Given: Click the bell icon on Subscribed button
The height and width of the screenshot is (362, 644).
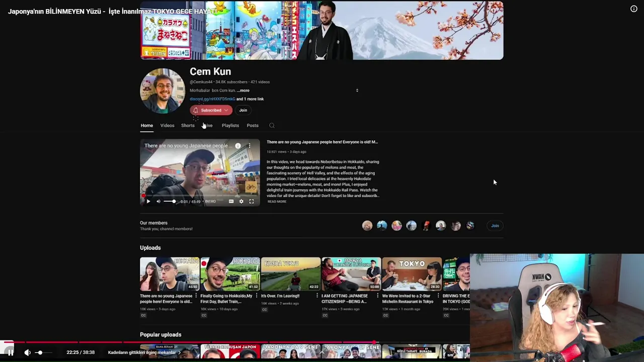Looking at the screenshot, I should point(196,110).
